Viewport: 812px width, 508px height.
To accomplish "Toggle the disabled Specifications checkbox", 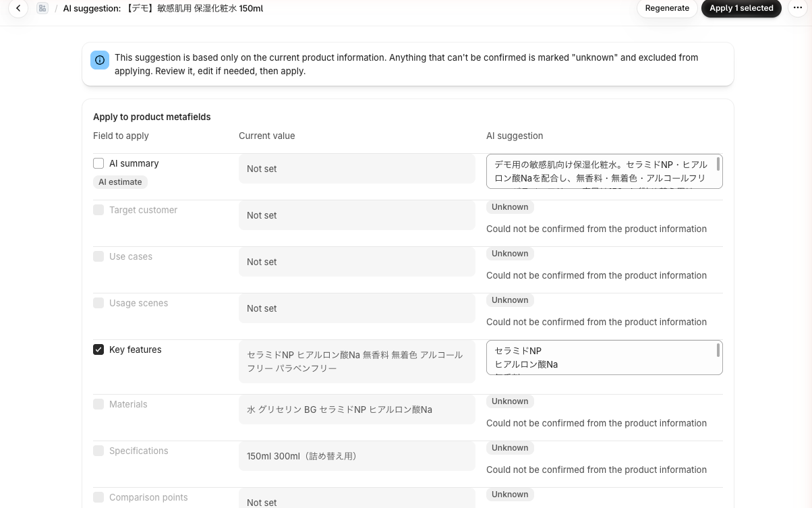I will (98, 451).
